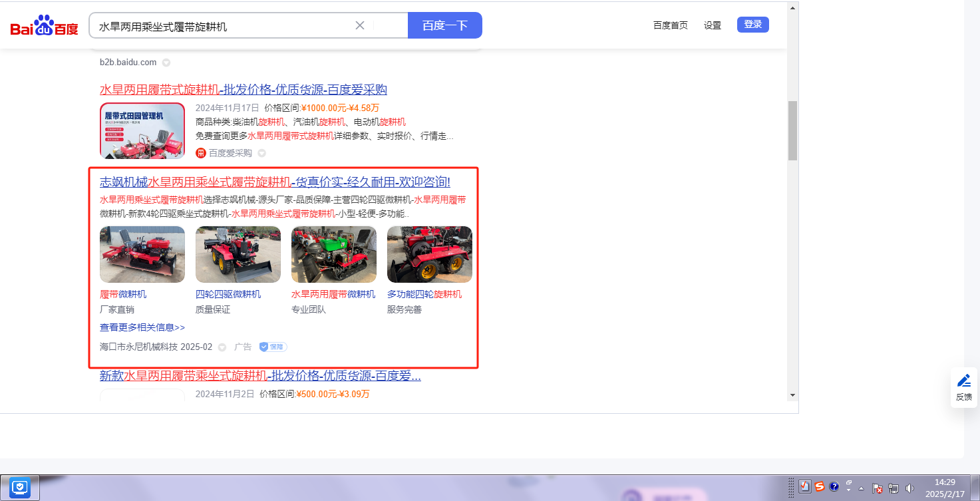980x501 pixels.
Task: Open result 新款水旱两用履带乘坐式旋耕机-批发价格
Action: pos(260,376)
